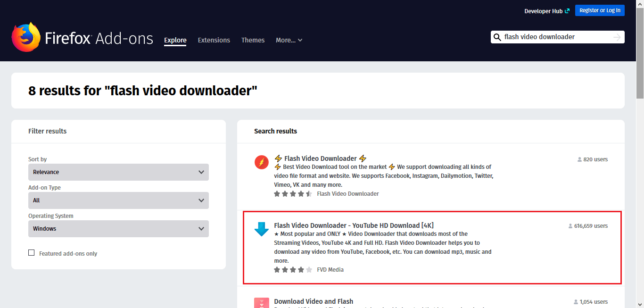The height and width of the screenshot is (308, 644).
Task: Click the Filter results heading
Action: click(x=47, y=131)
